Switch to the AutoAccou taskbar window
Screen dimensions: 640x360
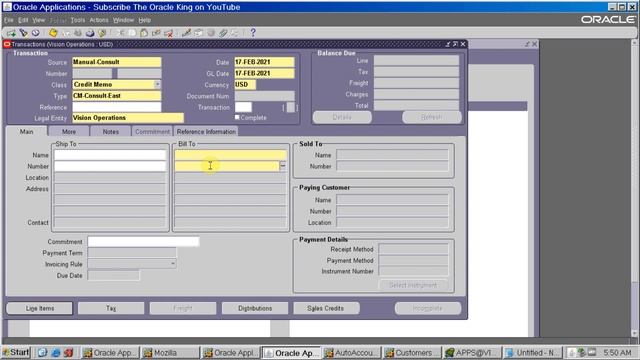(x=352, y=353)
